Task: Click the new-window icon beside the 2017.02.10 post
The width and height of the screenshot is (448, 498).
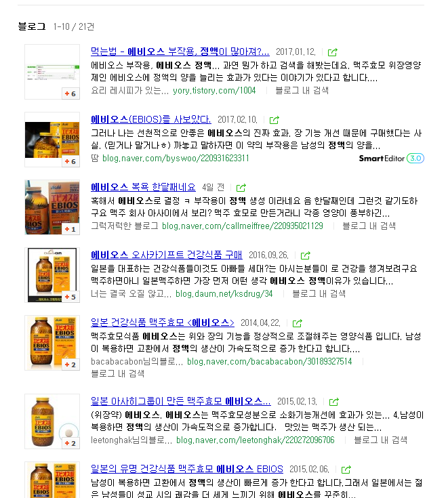Action: click(x=274, y=120)
